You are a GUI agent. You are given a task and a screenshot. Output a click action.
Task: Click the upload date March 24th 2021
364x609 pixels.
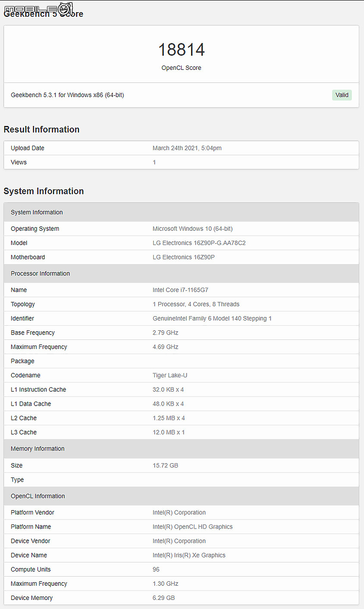187,148
